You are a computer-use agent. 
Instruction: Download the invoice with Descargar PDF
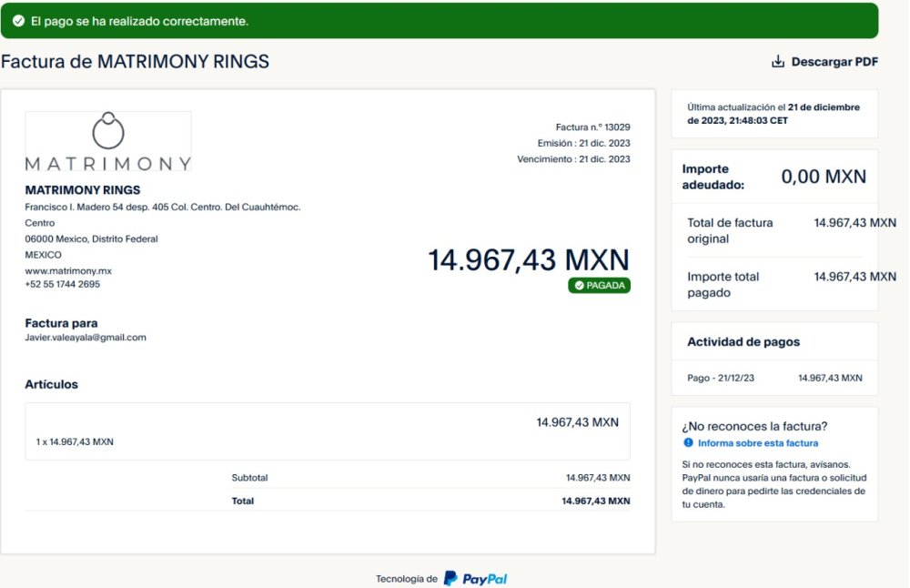tap(824, 62)
